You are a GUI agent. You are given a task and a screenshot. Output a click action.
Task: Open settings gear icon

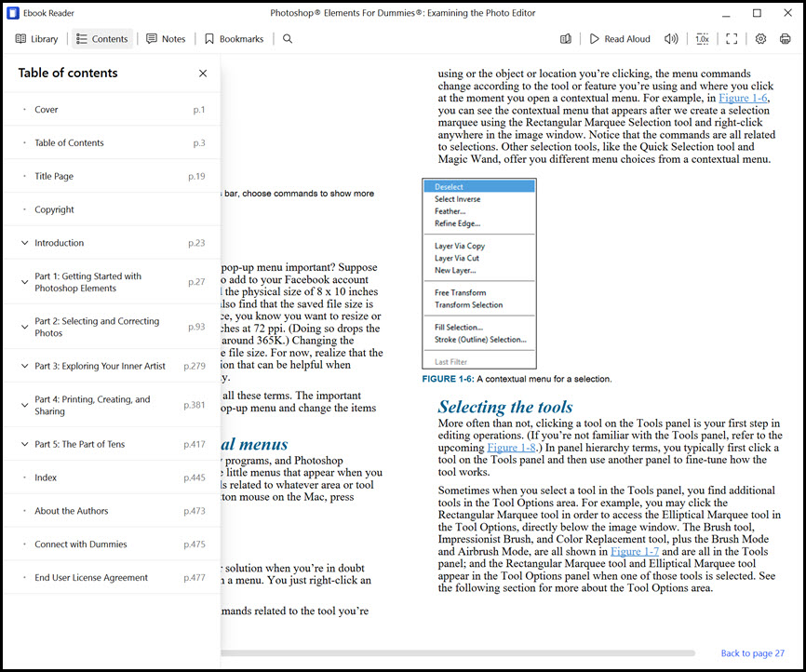(x=760, y=38)
